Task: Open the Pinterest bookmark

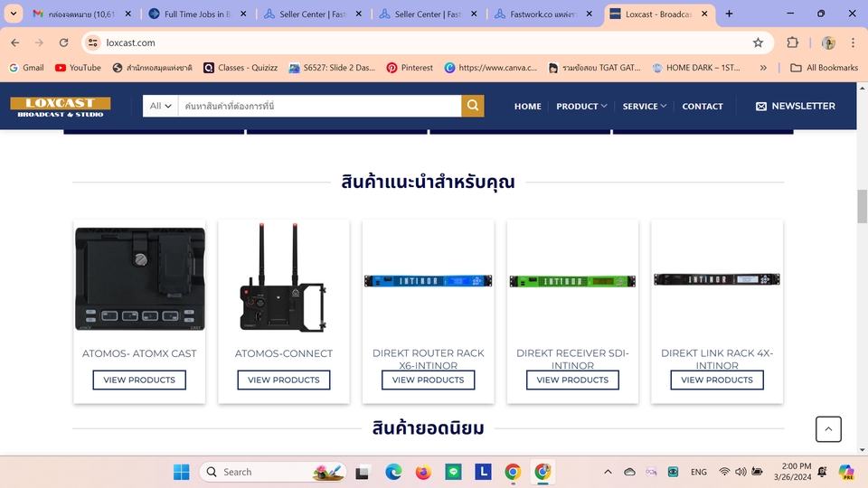Action: pyautogui.click(x=410, y=68)
